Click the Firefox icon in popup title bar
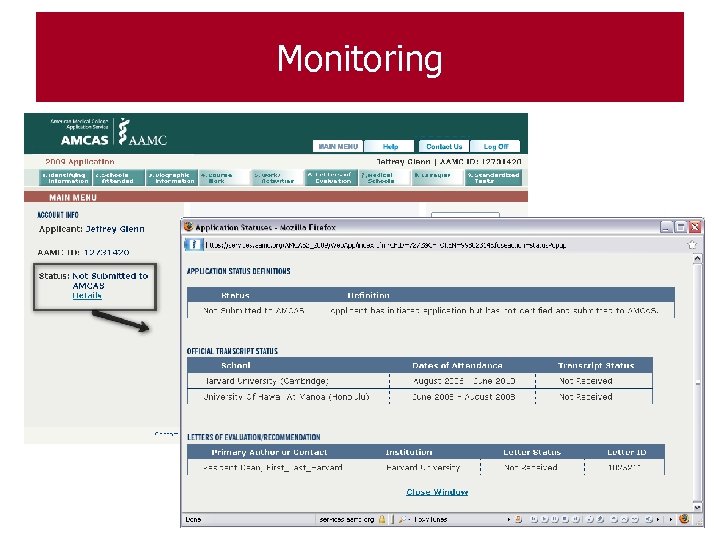The height and width of the screenshot is (540, 720). point(188,227)
